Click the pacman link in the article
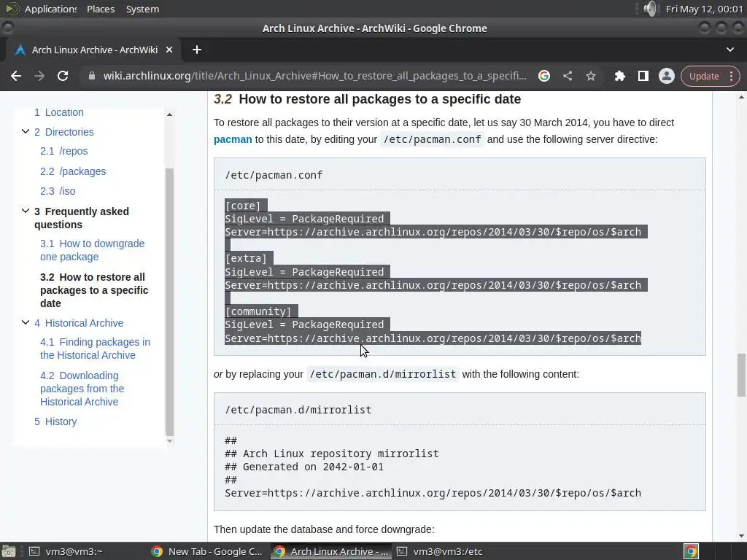The height and width of the screenshot is (560, 747). [x=233, y=139]
